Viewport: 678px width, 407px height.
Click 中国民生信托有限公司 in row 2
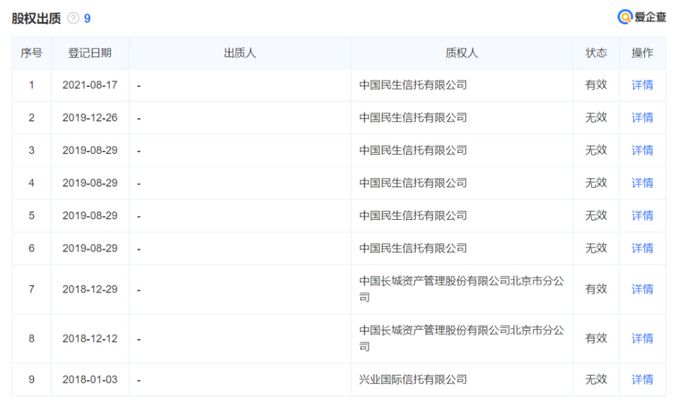[x=413, y=118]
